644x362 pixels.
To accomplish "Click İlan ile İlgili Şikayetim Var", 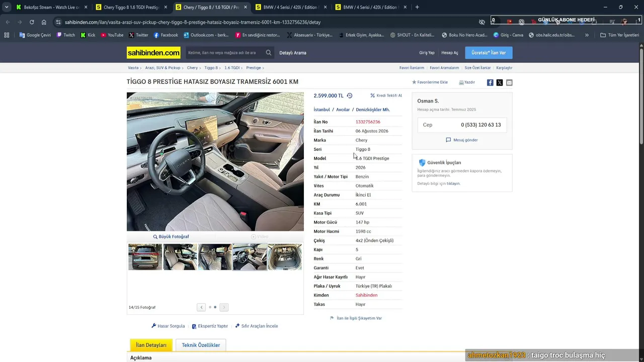I will pos(356,318).
